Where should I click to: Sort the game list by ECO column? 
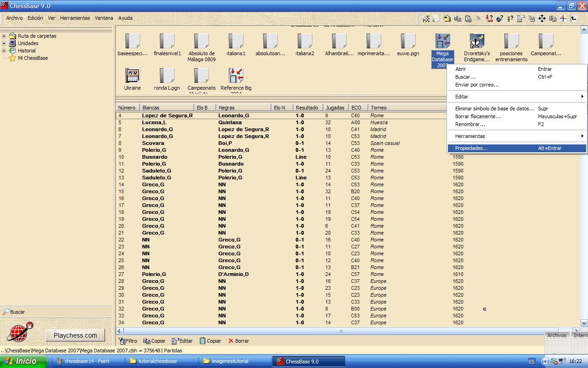[x=359, y=108]
